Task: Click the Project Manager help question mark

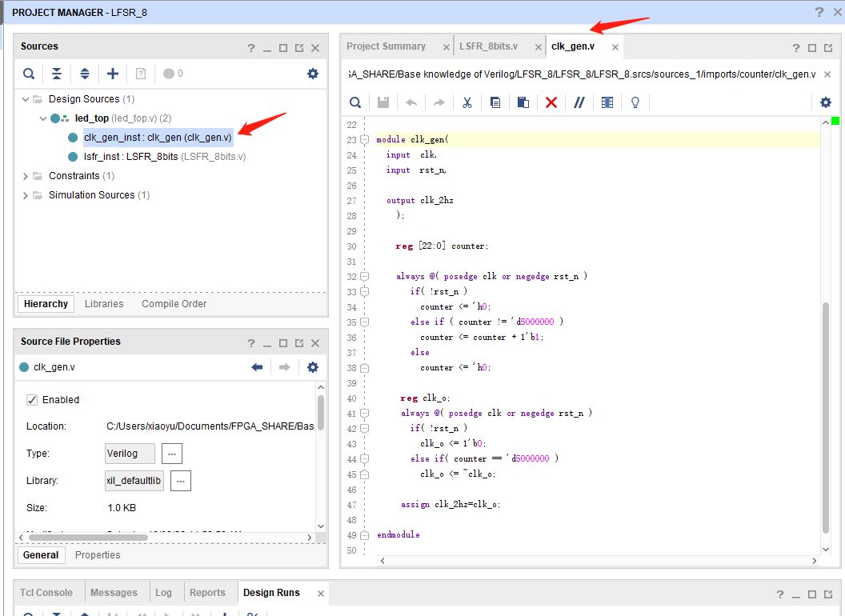Action: click(x=819, y=12)
